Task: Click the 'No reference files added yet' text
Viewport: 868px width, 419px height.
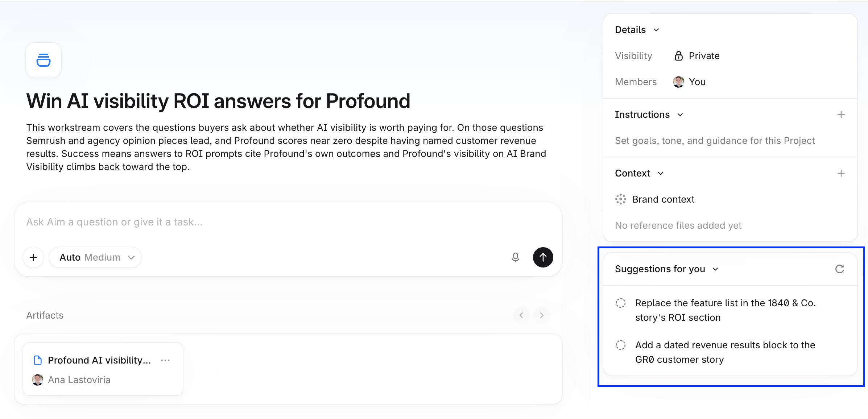Action: 678,225
